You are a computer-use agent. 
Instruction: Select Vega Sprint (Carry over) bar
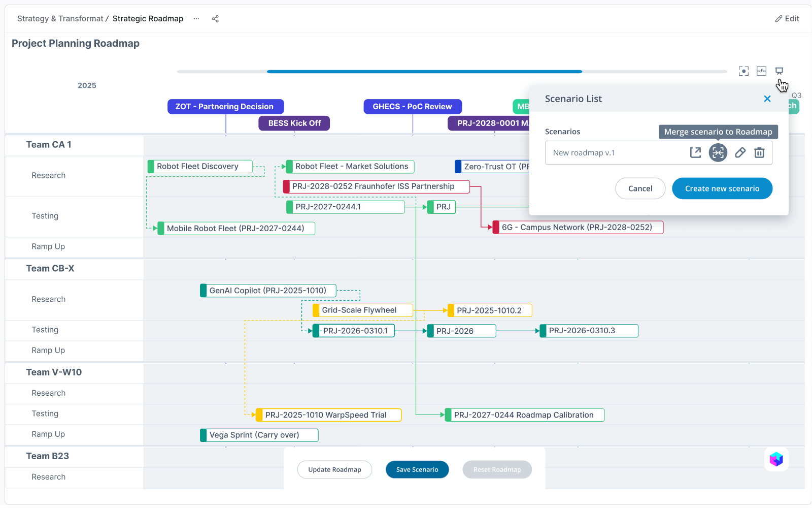(x=259, y=435)
